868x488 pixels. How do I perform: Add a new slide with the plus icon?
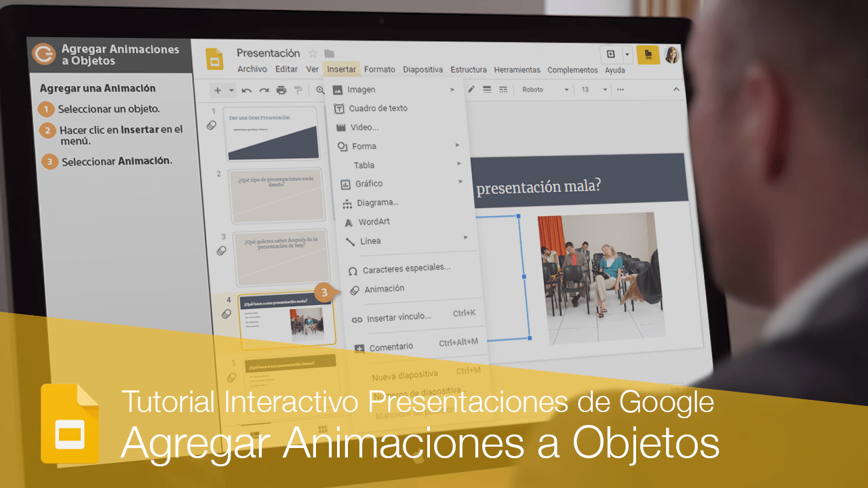click(218, 90)
